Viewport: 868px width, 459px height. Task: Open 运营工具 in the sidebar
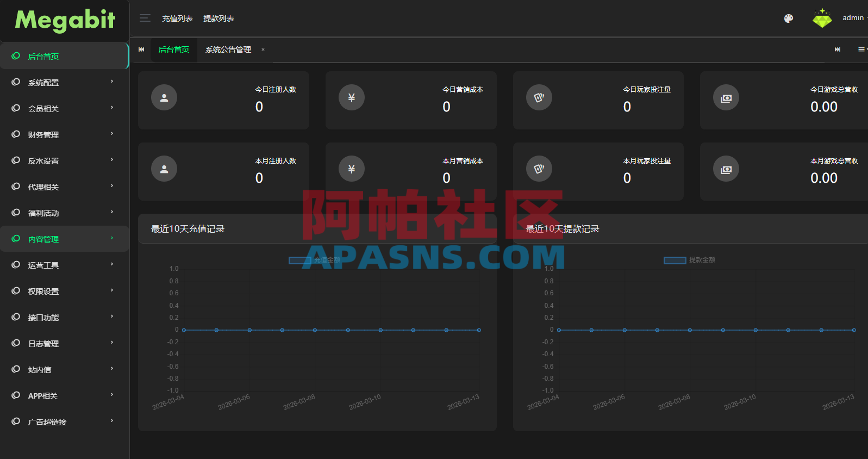tap(65, 265)
